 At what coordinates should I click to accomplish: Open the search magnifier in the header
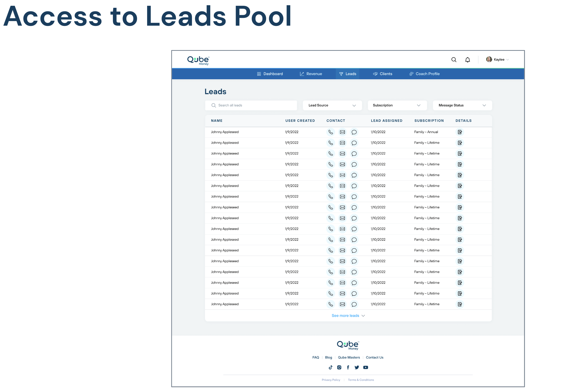coord(454,60)
